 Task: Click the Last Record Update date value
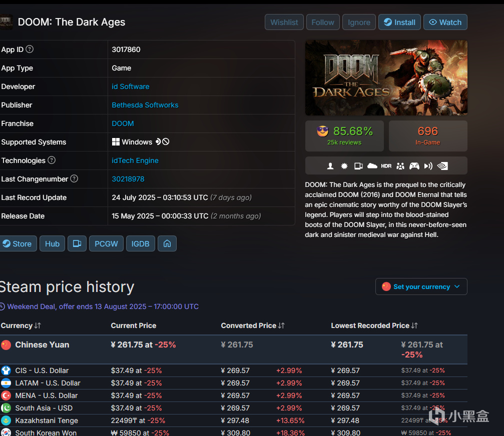click(182, 197)
